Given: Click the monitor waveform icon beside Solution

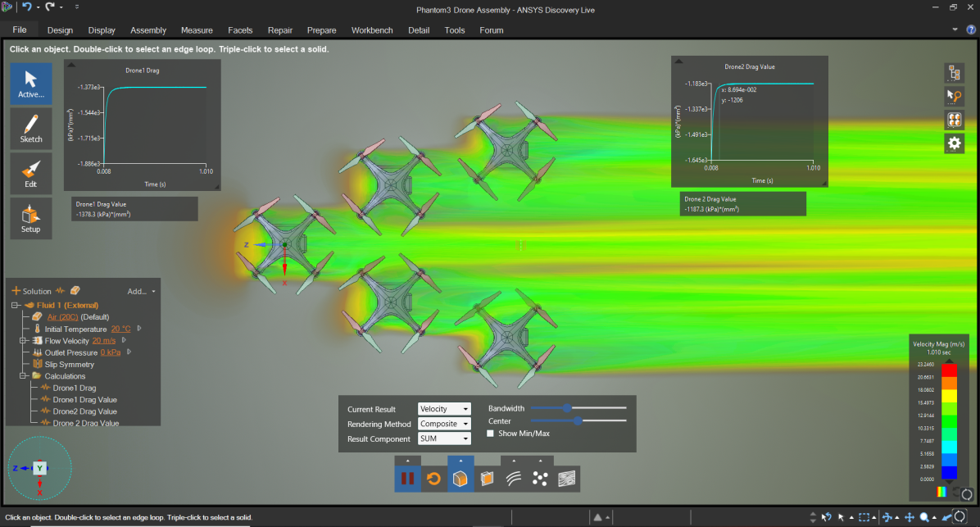Looking at the screenshot, I should tap(60, 291).
